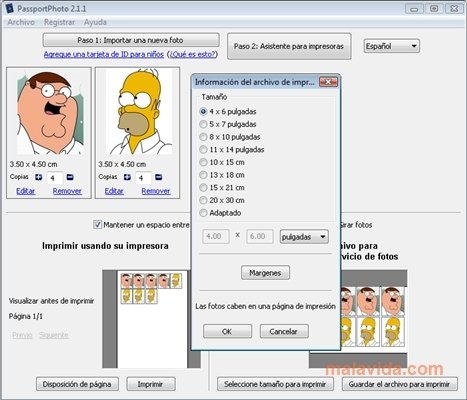467x400 pixels.
Task: Click Paso 2: Asistente para impresoras
Action: click(x=289, y=46)
